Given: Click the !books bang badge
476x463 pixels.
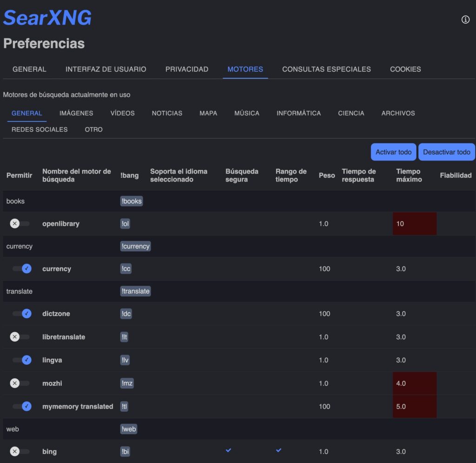Looking at the screenshot, I should point(131,201).
